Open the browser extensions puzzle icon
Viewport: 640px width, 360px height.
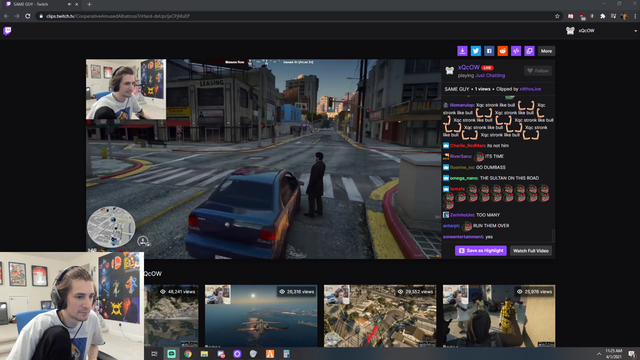(602, 16)
